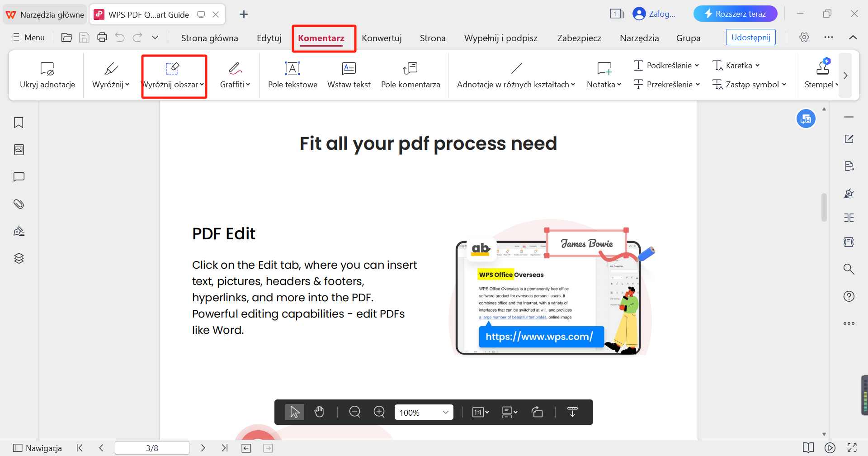Open a new tab with the plus button
Screen dimensions: 868x456
pyautogui.click(x=244, y=14)
